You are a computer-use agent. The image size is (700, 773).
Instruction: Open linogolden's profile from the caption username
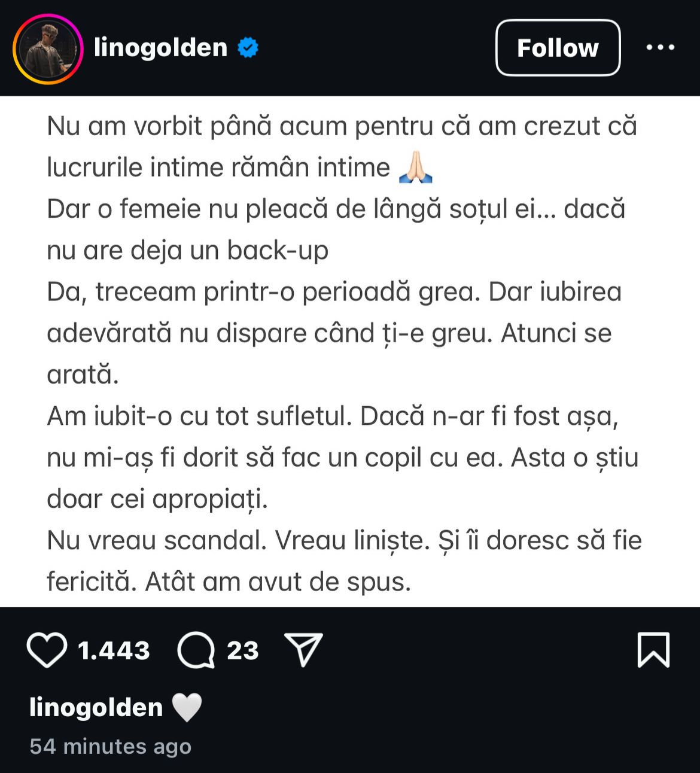point(96,708)
